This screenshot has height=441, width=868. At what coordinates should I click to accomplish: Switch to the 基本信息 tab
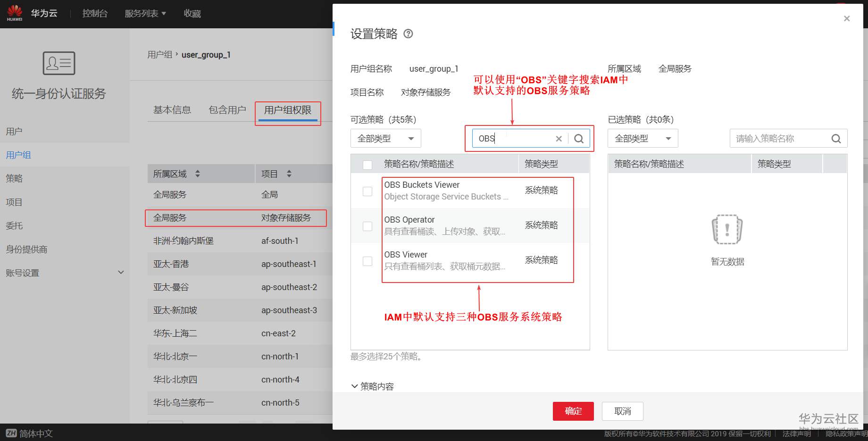(x=172, y=110)
